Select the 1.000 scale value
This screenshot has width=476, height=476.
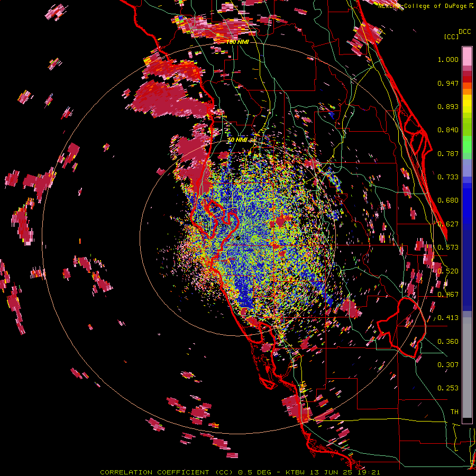point(448,59)
